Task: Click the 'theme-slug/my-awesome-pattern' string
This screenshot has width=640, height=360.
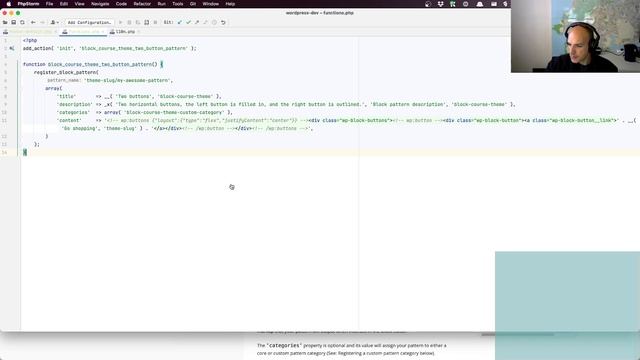Action: [128, 80]
